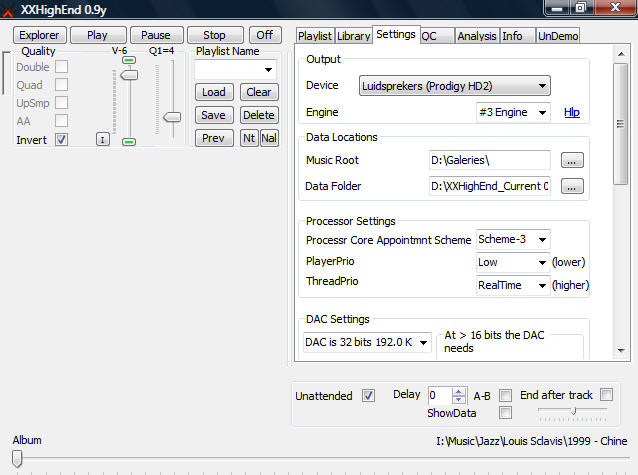
Task: Click the XXHighEnd title bar app icon
Action: pyautogui.click(x=8, y=10)
